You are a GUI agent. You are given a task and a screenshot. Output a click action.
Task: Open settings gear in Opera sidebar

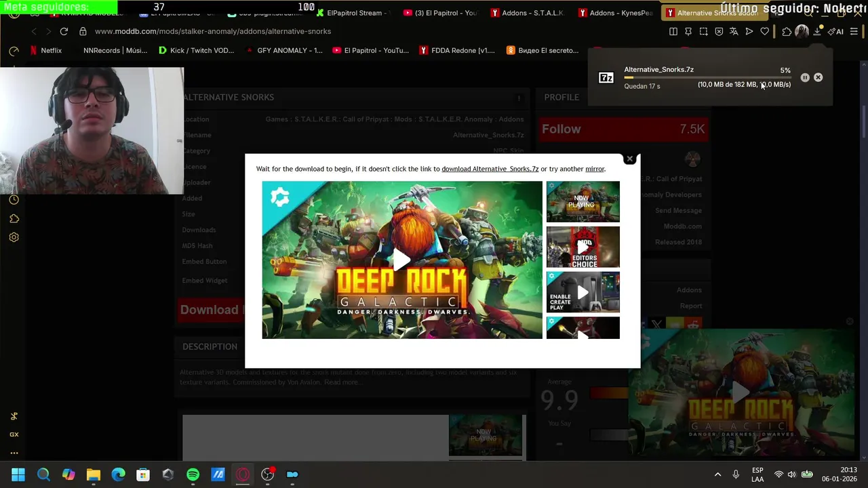(x=14, y=237)
